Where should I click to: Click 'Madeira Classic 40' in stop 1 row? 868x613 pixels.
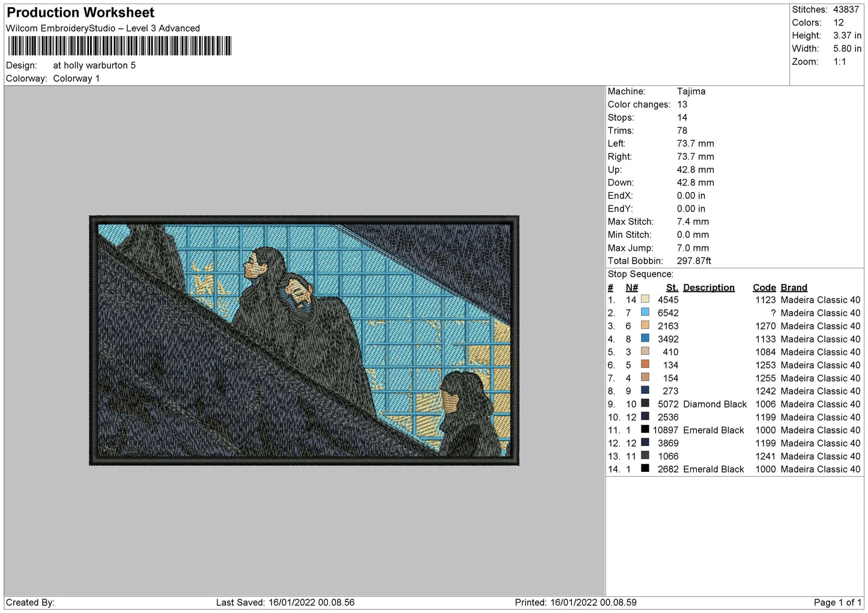821,300
